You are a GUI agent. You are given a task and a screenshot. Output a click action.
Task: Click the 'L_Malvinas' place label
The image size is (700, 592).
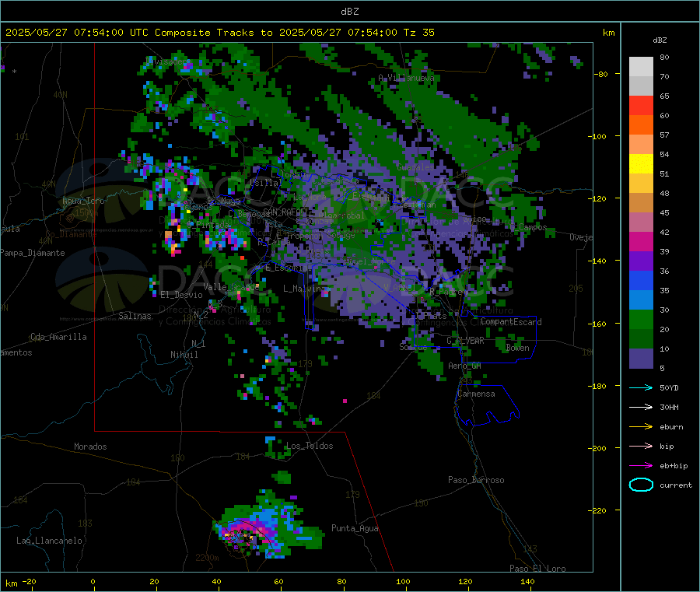(x=306, y=289)
